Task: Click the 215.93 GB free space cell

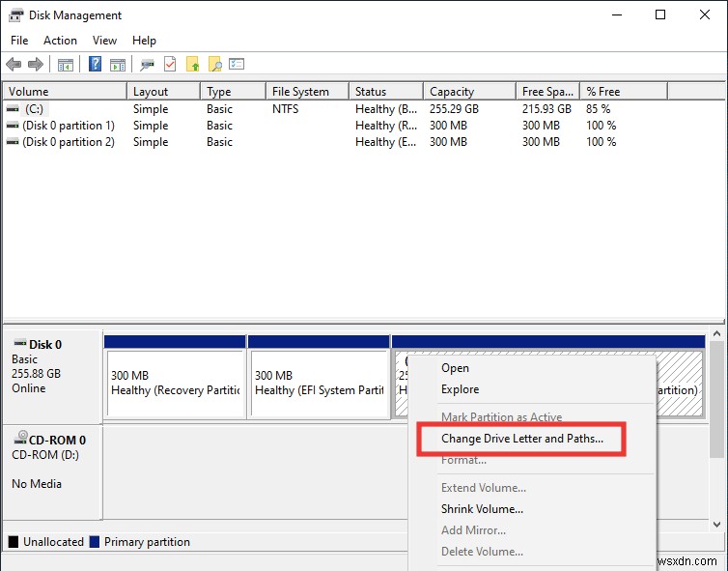Action: [x=546, y=109]
